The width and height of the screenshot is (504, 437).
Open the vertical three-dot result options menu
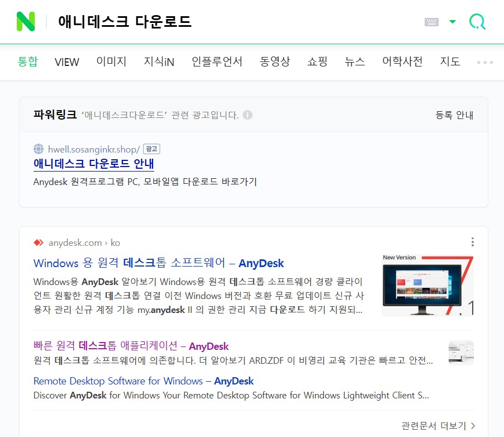click(473, 242)
